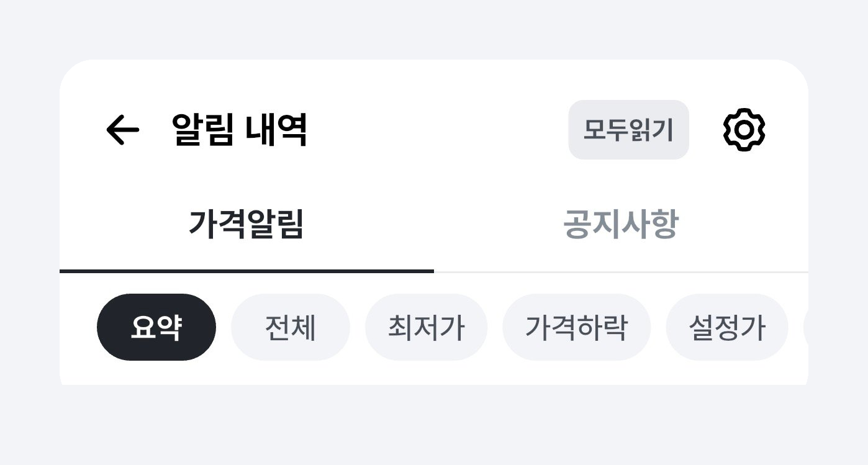Mark all notifications read with 모두읽기
The image size is (868, 465).
[628, 130]
